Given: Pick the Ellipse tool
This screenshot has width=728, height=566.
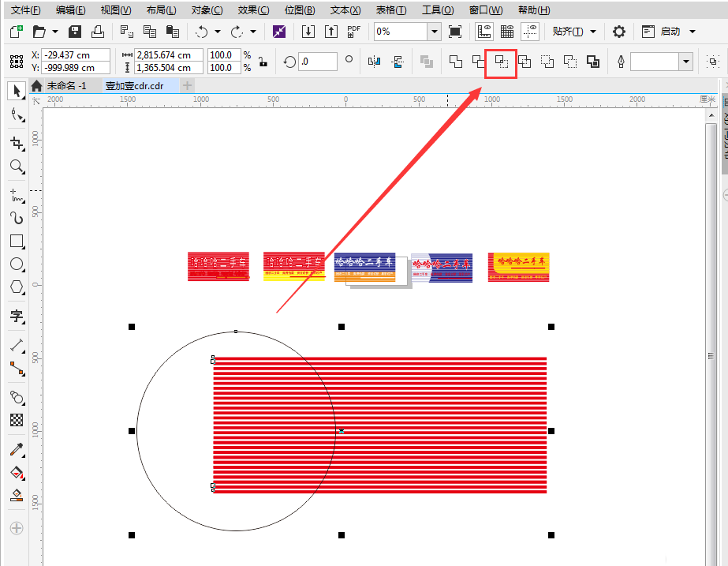Looking at the screenshot, I should coord(16,264).
